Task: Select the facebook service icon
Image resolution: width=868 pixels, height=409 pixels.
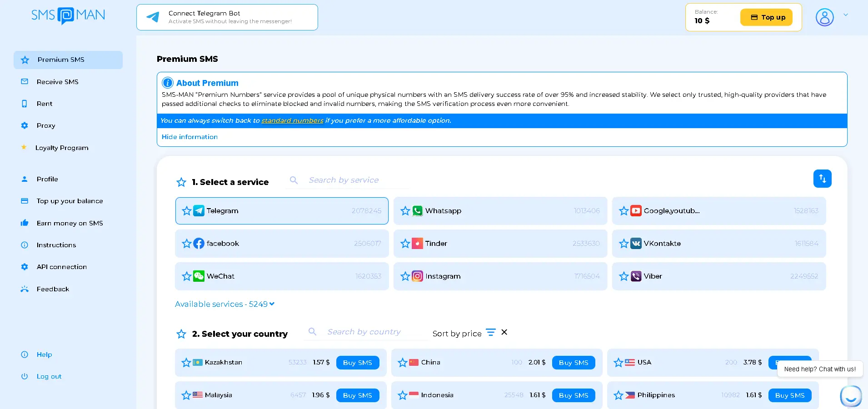Action: click(x=199, y=244)
